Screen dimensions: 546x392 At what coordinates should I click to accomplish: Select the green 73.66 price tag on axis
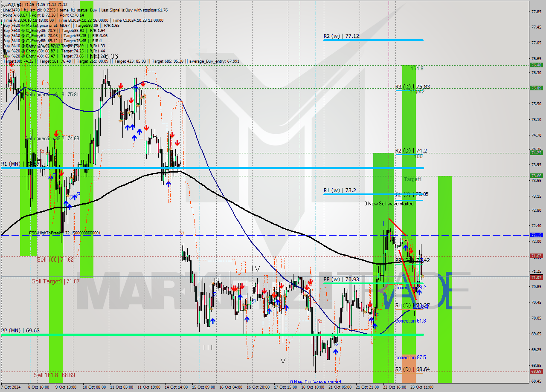[x=536, y=176]
